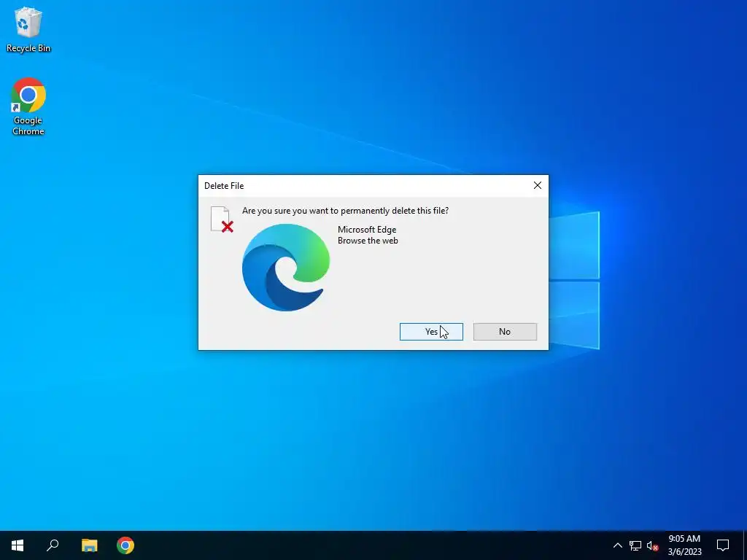Open the Windows Start menu
This screenshot has width=747, height=560.
pos(18,545)
